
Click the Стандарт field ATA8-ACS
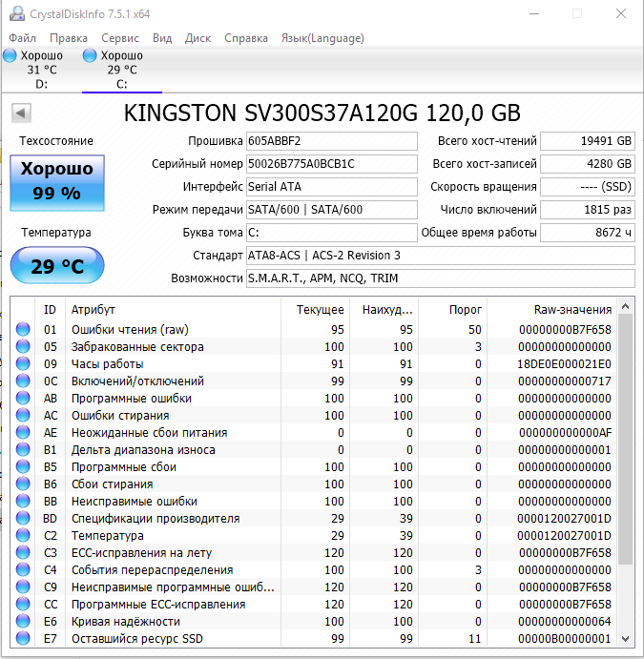click(x=441, y=255)
